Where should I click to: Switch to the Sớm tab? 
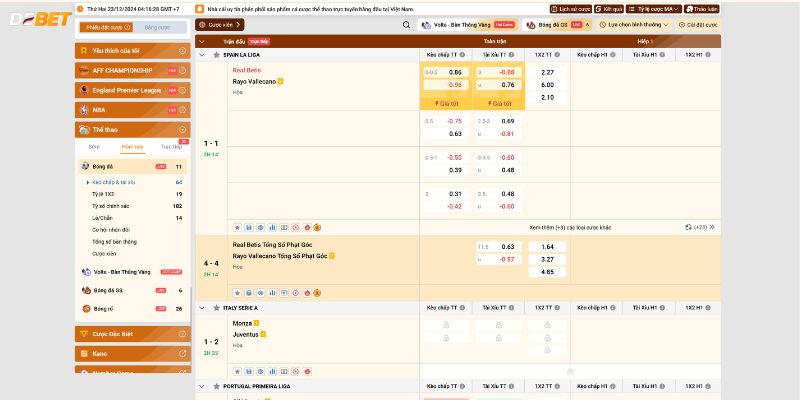94,147
